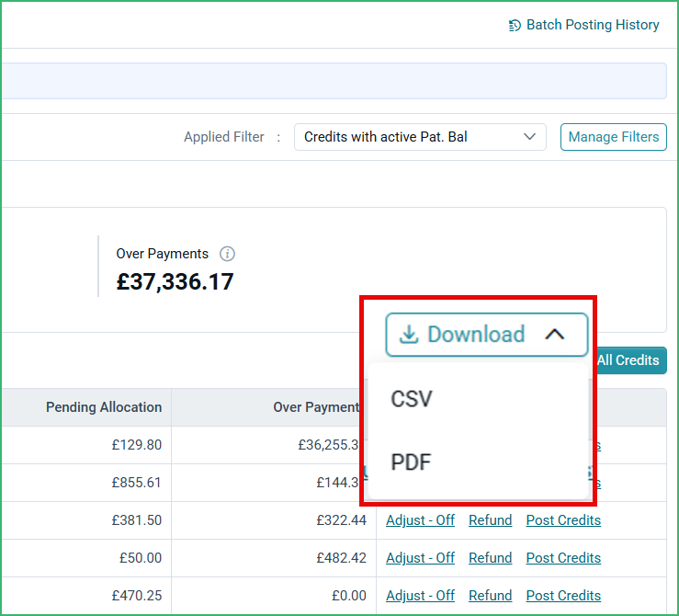Click the £37,336.17 over payments total
The width and height of the screenshot is (679, 616).
point(175,281)
